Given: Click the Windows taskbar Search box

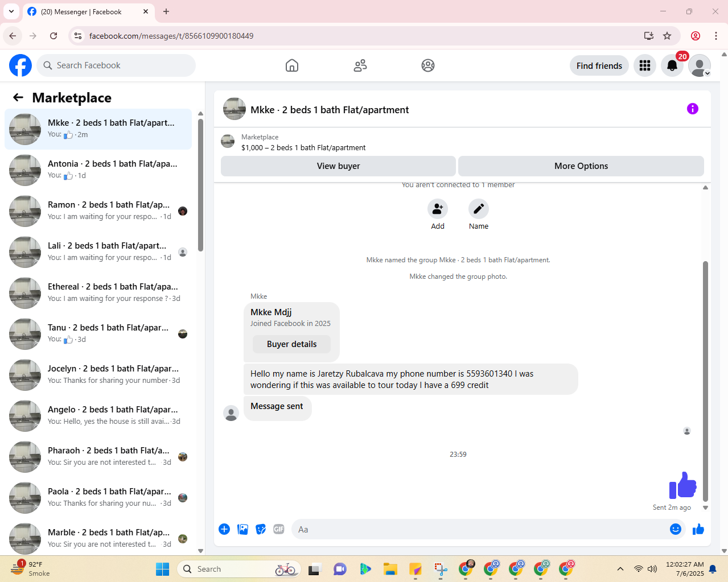Looking at the screenshot, I should tap(239, 569).
